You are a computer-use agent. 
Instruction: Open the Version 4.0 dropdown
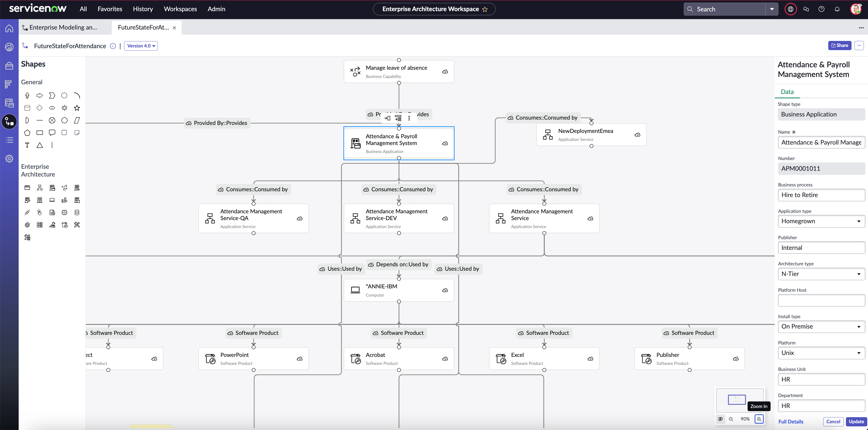point(141,46)
